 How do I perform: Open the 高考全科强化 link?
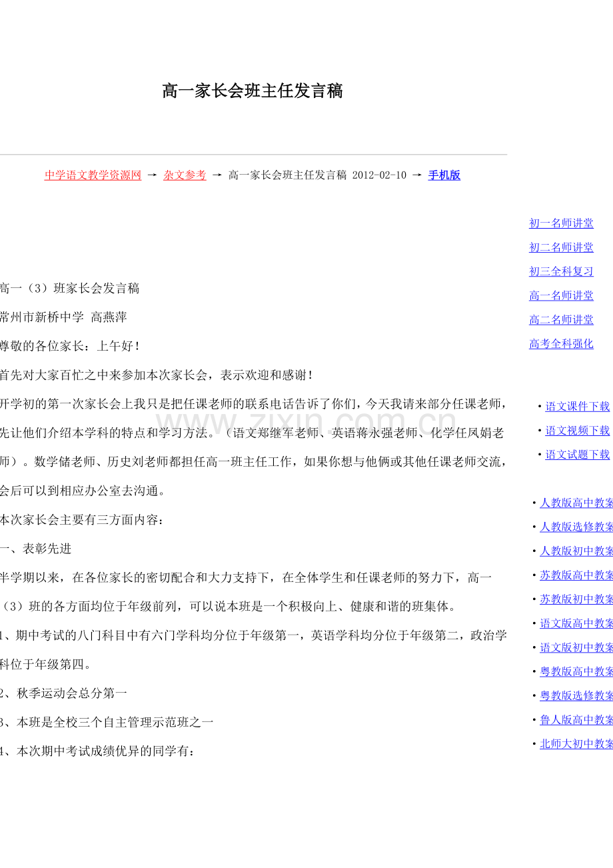[x=561, y=344]
